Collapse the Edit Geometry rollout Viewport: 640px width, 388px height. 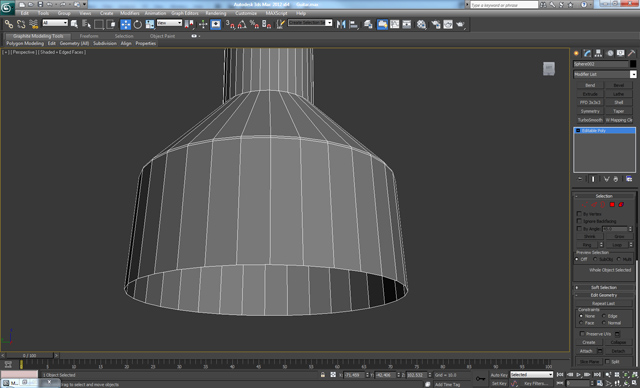[604, 295]
